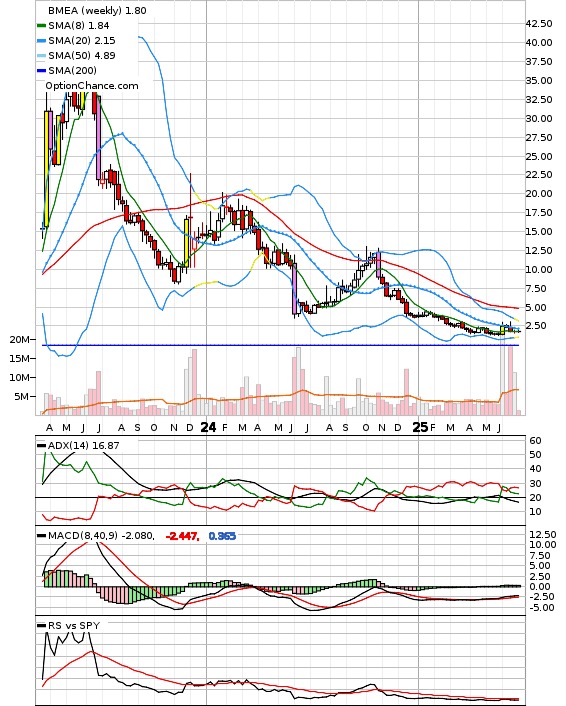Image resolution: width=566 pixels, height=706 pixels.
Task: Select the 25 year marker on time axis
Action: (420, 427)
